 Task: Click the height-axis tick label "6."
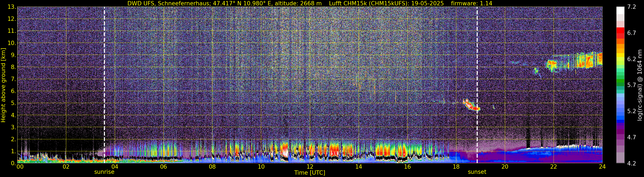point(13,91)
